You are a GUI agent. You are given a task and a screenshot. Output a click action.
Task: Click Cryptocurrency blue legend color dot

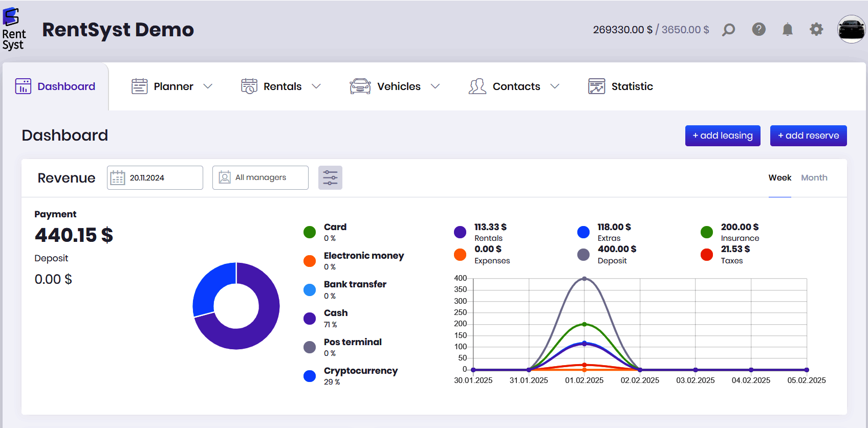(x=310, y=376)
